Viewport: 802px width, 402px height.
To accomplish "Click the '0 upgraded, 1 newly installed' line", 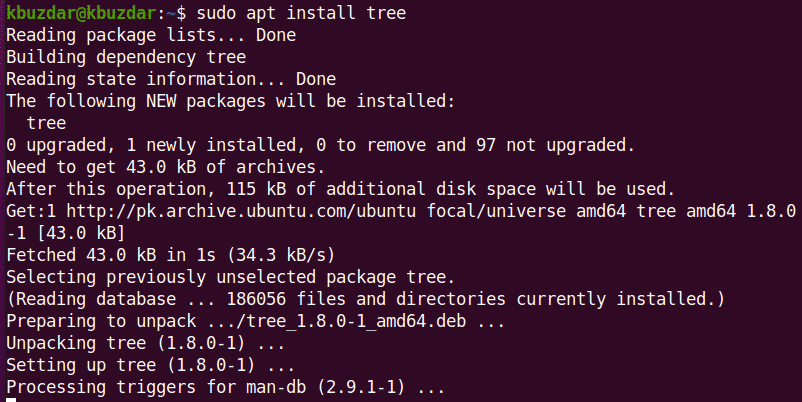I will click(320, 146).
